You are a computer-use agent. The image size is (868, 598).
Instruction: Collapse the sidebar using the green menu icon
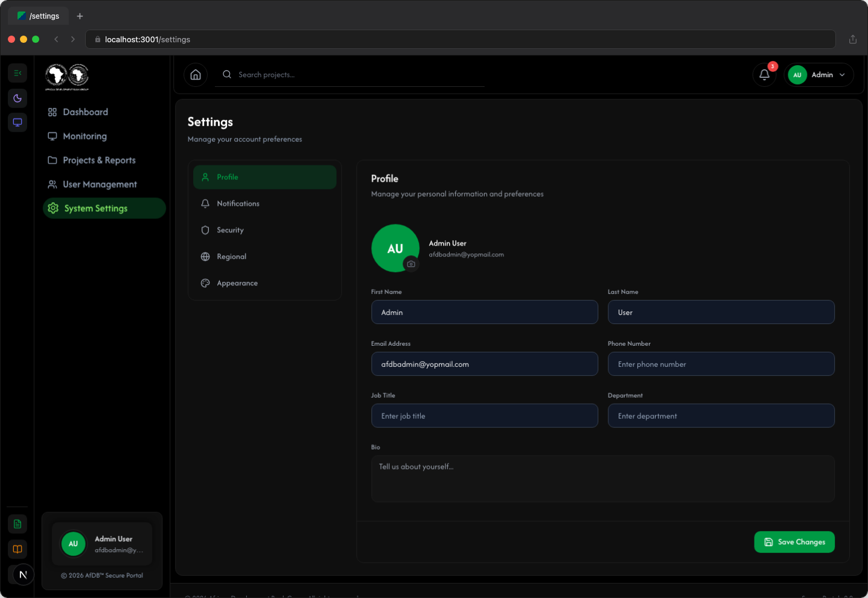(x=18, y=73)
